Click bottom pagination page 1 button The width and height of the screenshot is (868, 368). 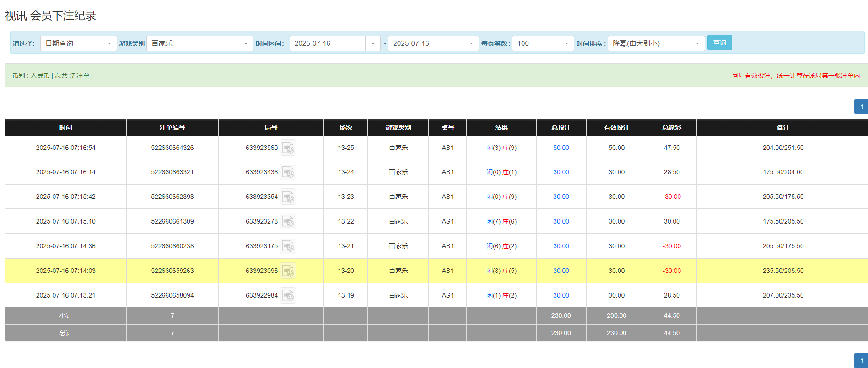(861, 360)
